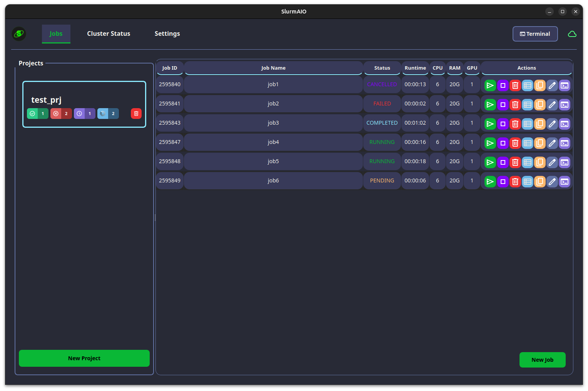Click the cloud sync icon in the top right
This screenshot has height=391, width=588.
[x=572, y=34]
